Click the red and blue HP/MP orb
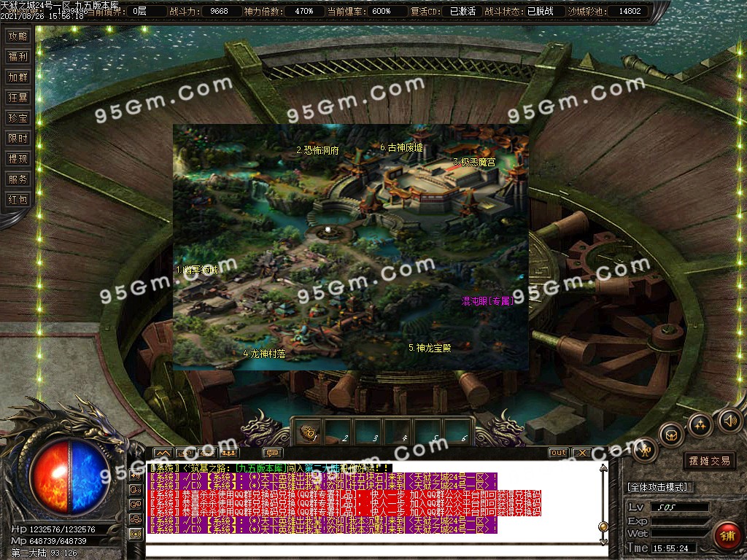Screen dimensions: 747x560 [x=69, y=476]
